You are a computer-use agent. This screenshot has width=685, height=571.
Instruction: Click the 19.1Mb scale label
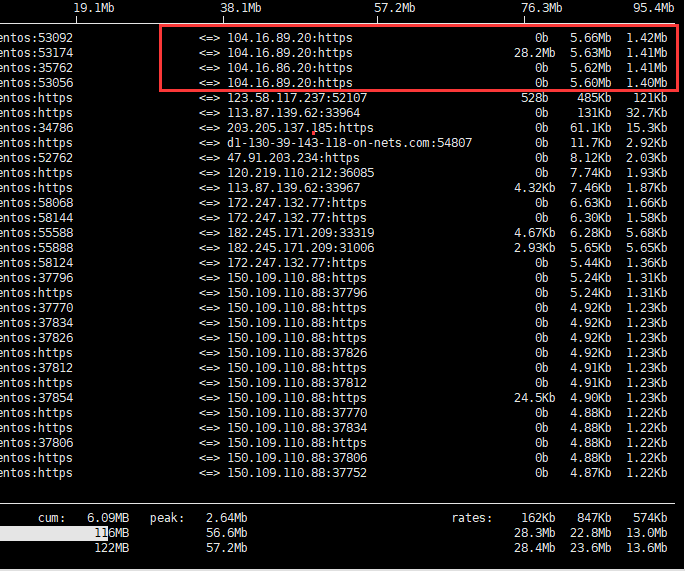click(x=94, y=8)
